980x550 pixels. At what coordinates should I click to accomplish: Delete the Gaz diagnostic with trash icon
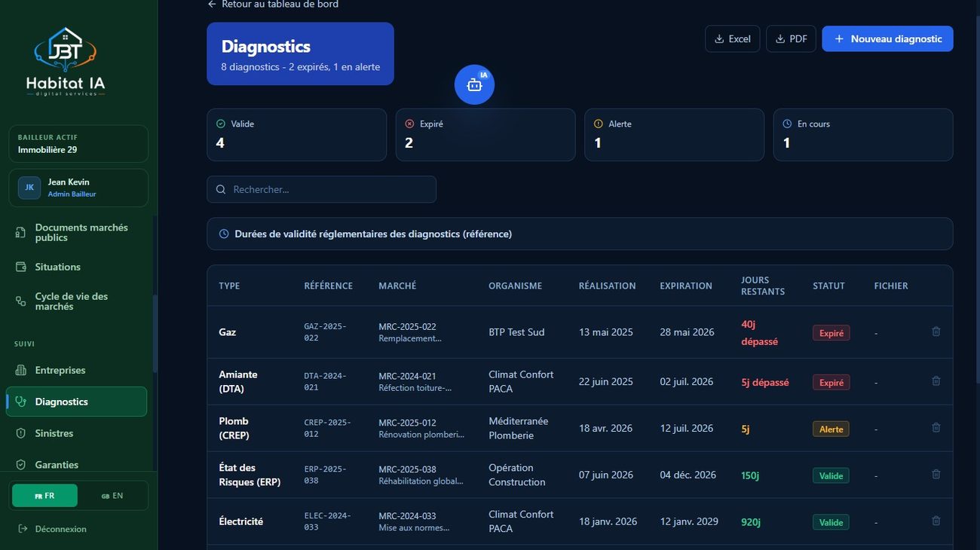pyautogui.click(x=936, y=332)
